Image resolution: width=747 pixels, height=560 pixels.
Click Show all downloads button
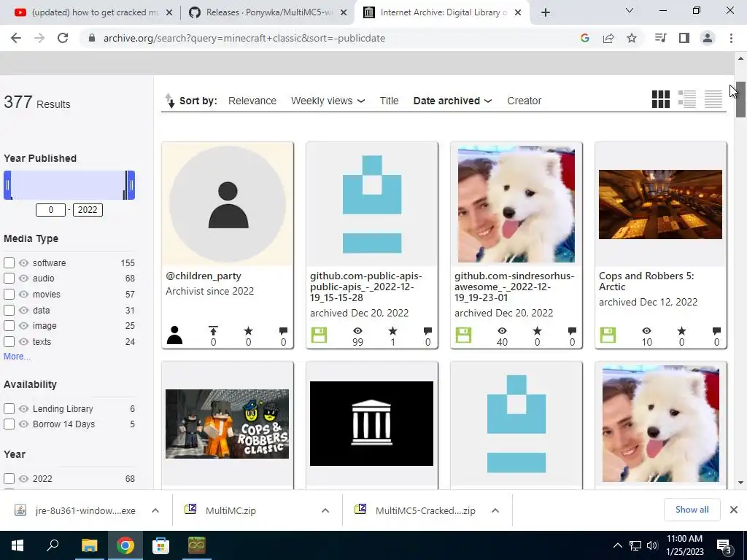click(692, 510)
